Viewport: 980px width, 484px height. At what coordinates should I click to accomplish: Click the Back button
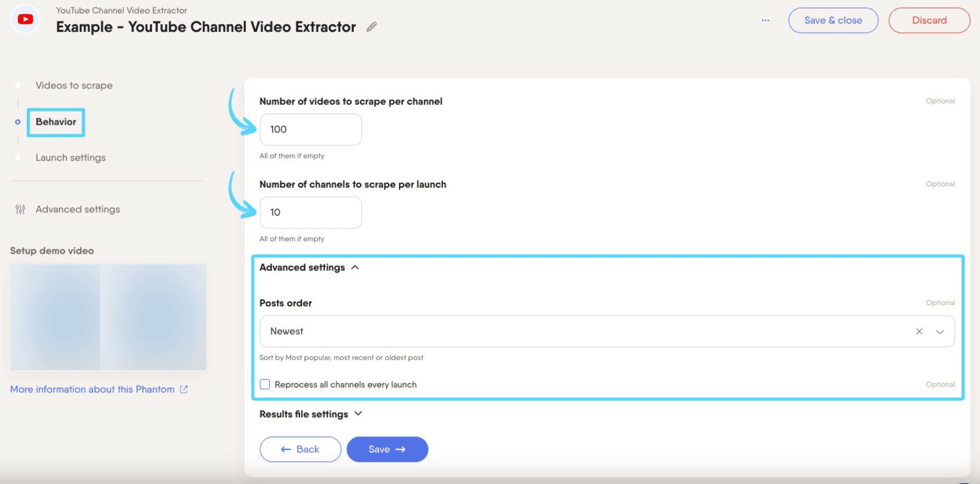pyautogui.click(x=300, y=449)
